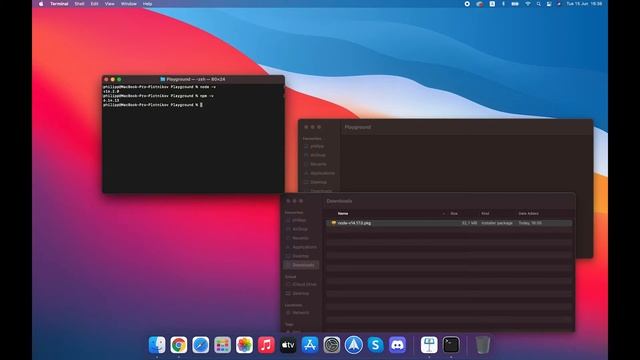Open the Shell menu
Viewport: 640px width, 360px height.
click(x=79, y=4)
